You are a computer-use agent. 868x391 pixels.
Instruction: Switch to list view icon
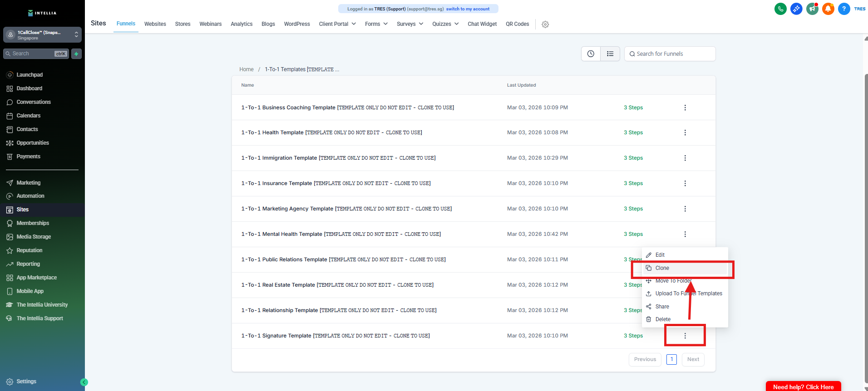pyautogui.click(x=610, y=54)
